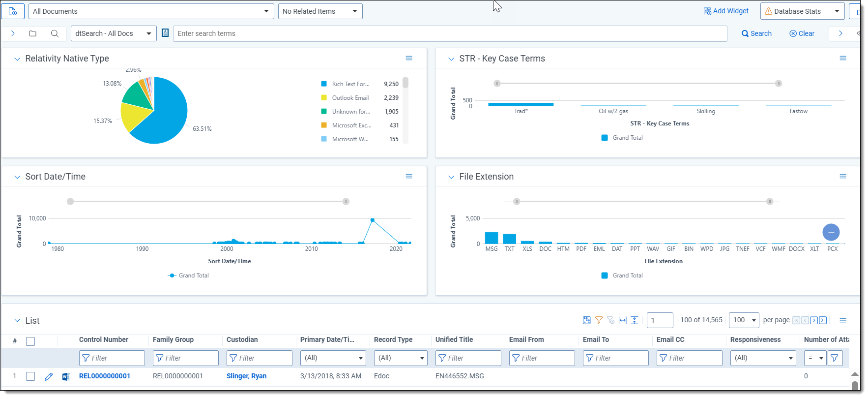
Task: Open the Sort Date/Time widget menu
Action: 408,176
